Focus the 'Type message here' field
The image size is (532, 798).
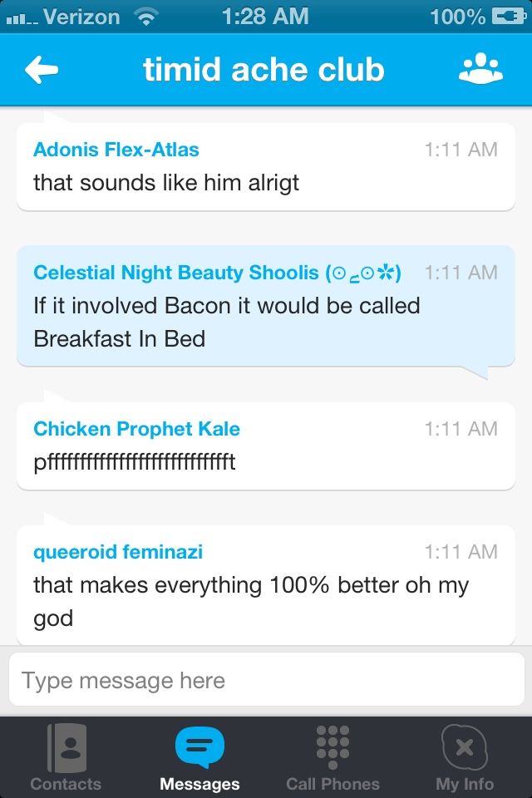tap(266, 682)
